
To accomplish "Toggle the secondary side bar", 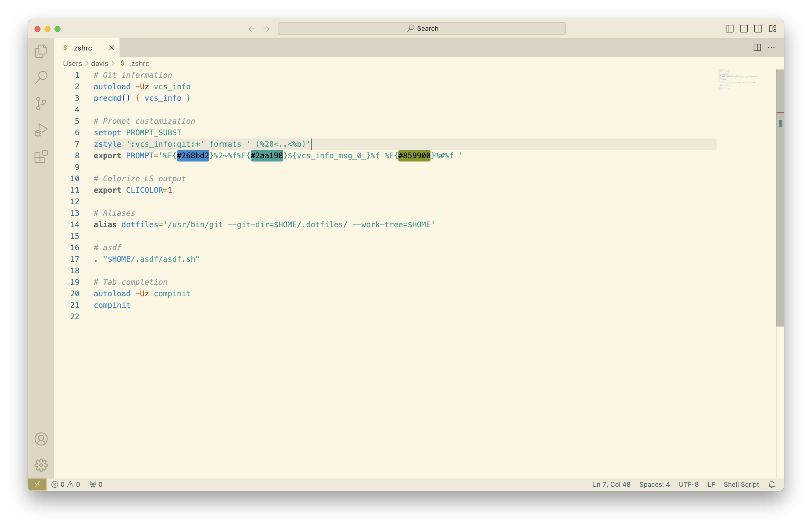I will coord(758,29).
